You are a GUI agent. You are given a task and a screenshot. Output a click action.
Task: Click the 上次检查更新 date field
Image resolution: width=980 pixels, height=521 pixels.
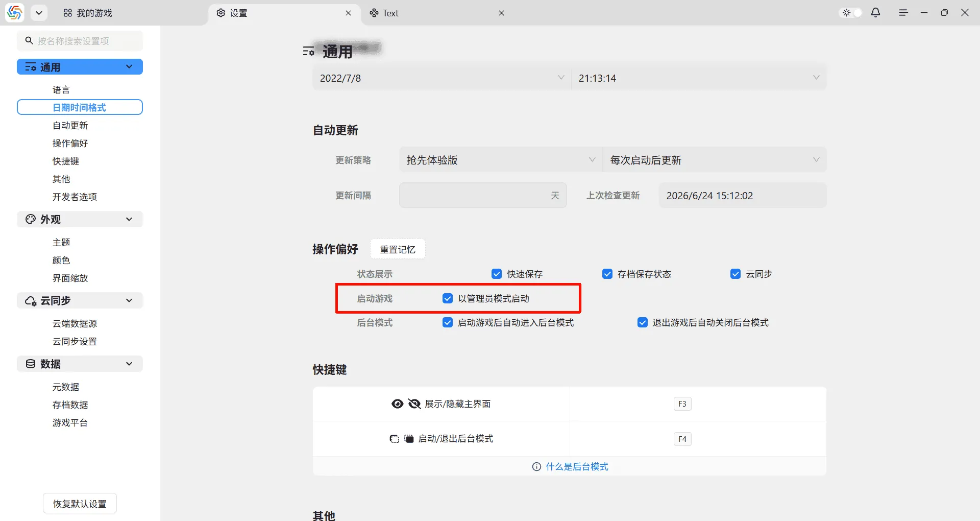coord(743,195)
